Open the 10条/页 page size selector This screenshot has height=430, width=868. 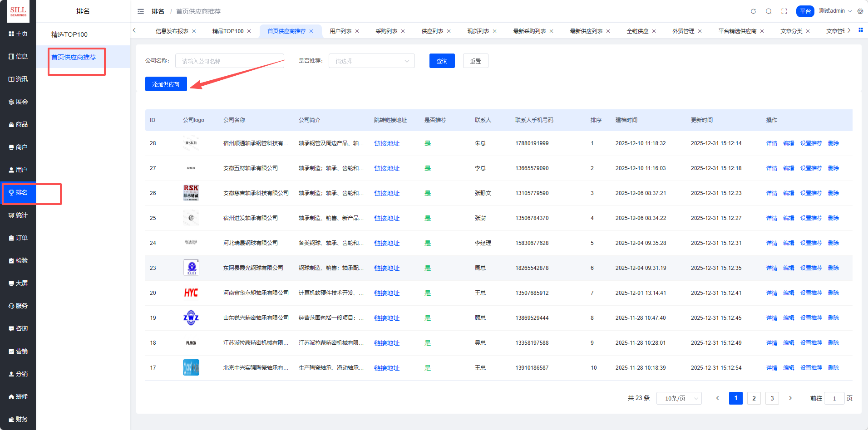(679, 398)
